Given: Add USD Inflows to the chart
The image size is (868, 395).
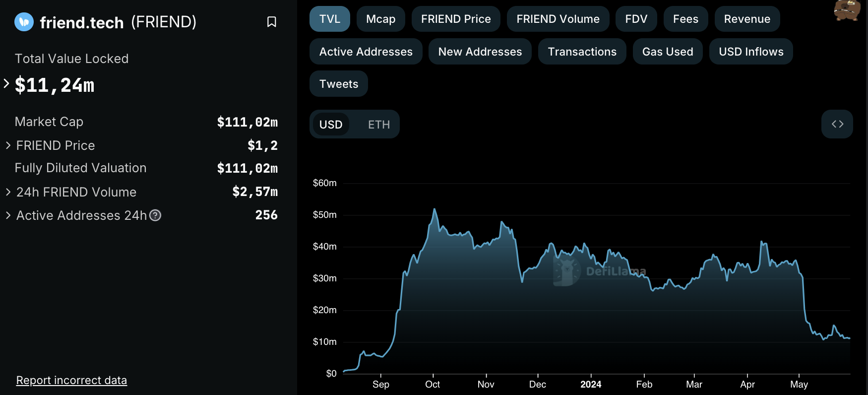Looking at the screenshot, I should tap(750, 52).
